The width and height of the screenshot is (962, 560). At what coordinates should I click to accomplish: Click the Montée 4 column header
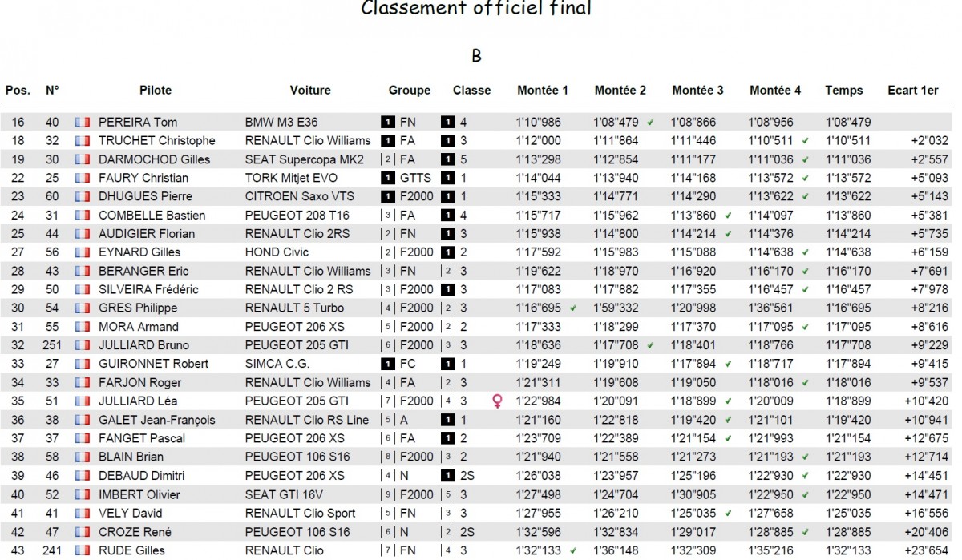click(775, 91)
